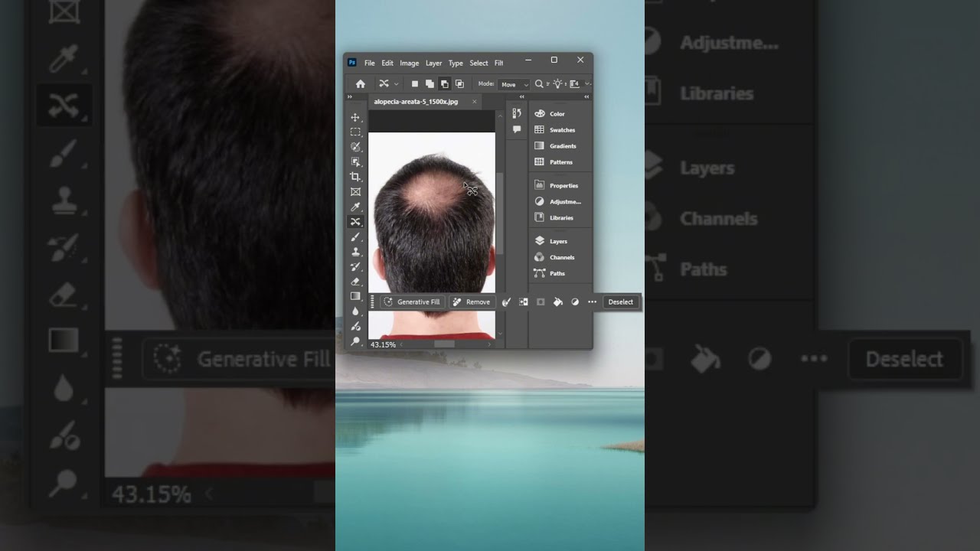The width and height of the screenshot is (980, 551).
Task: Open the Comments panel icon
Action: [x=517, y=130]
